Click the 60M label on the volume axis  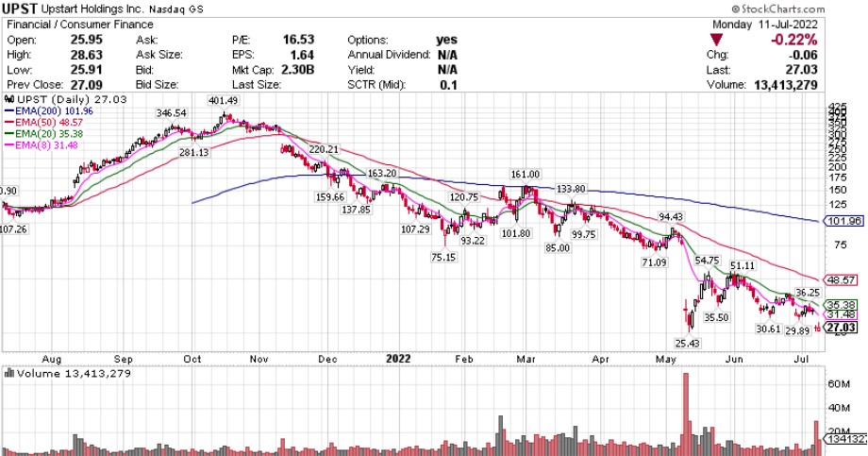pos(839,383)
